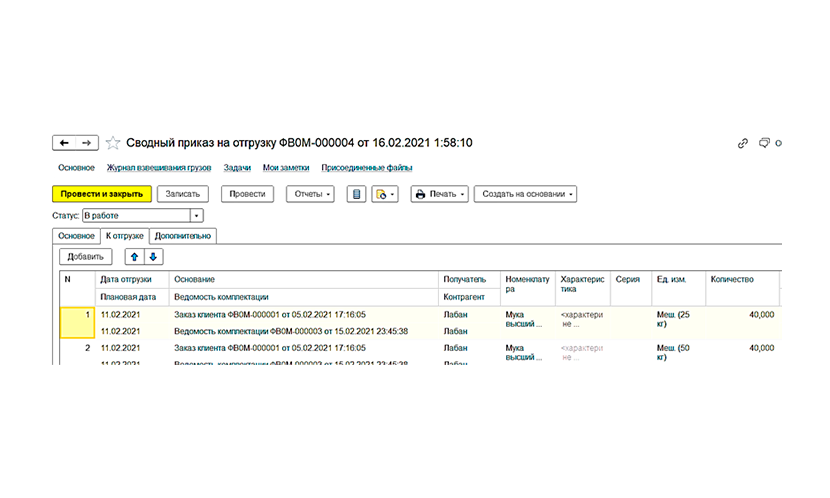830x498 pixels.
Task: Click quantity 40,000 in row 2
Action: [761, 348]
